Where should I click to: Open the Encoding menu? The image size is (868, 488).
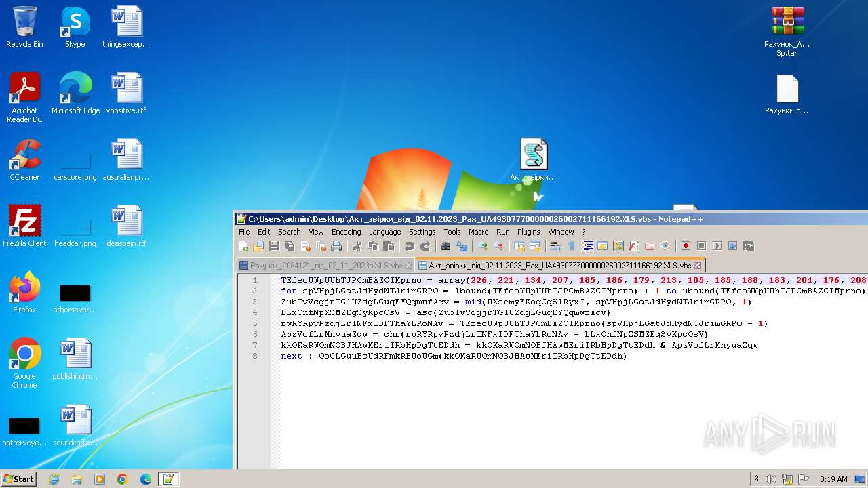346,232
